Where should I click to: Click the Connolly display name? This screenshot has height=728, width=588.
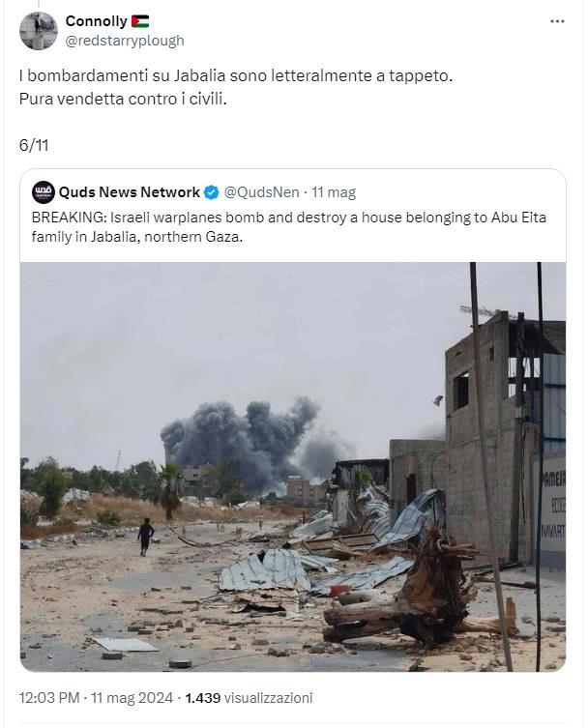pos(96,21)
